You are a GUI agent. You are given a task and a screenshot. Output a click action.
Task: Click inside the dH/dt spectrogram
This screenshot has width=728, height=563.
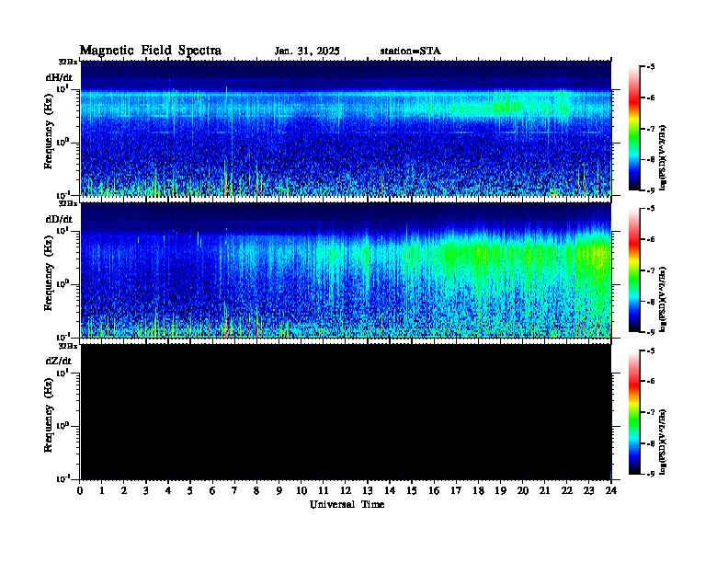[346, 128]
